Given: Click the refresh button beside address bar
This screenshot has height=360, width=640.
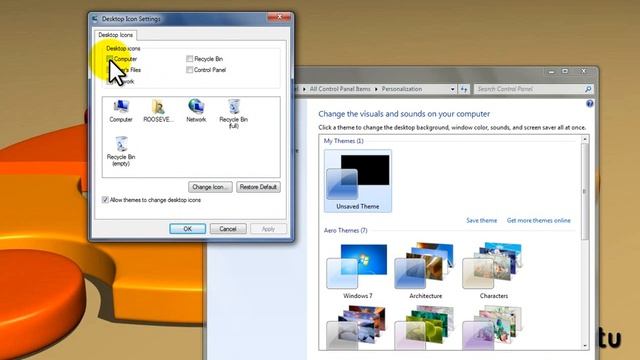Looking at the screenshot, I should tap(464, 89).
